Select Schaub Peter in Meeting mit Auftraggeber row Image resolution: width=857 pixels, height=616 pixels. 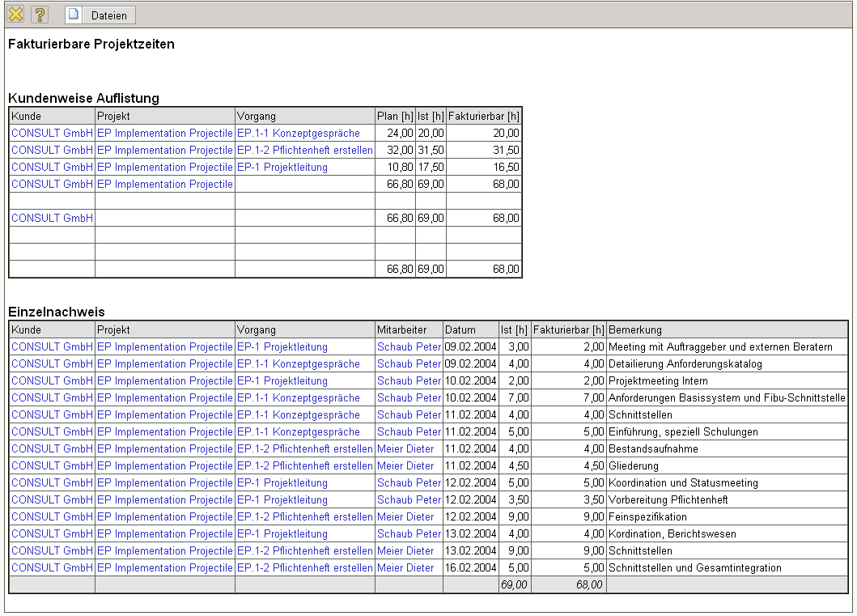coord(409,346)
